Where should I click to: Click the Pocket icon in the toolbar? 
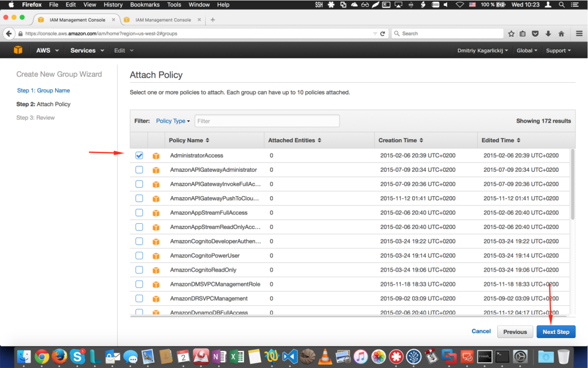tap(535, 33)
